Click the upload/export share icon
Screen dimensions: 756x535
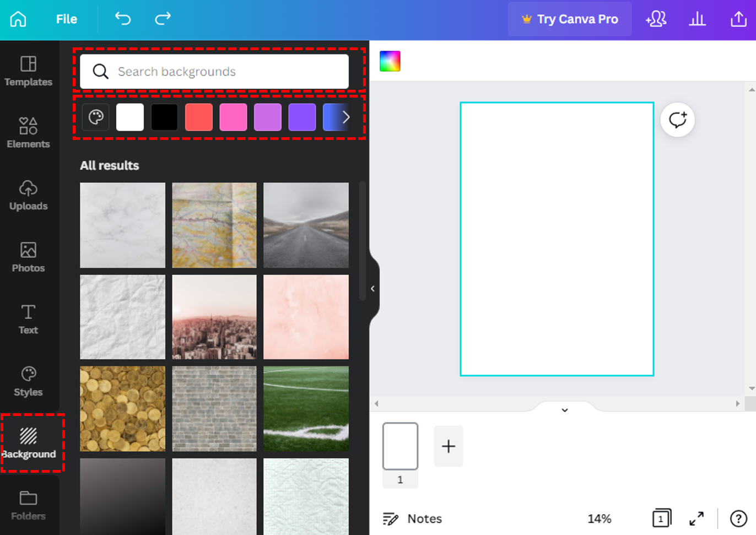point(738,19)
